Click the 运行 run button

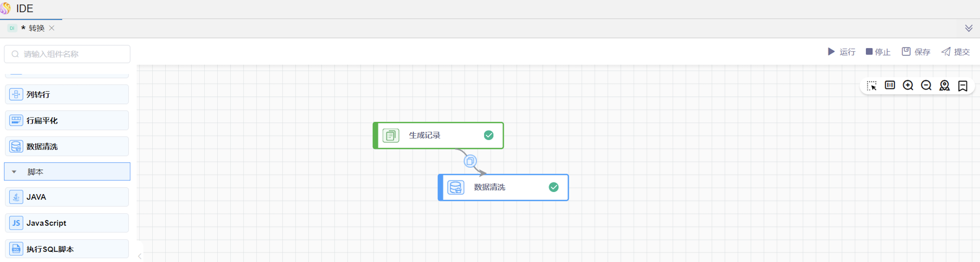click(x=842, y=52)
